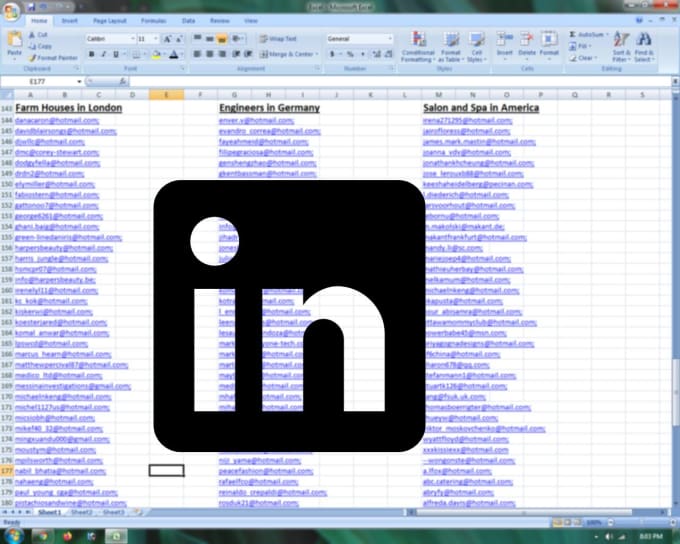Click Increase Decimal icon
The image size is (680, 544).
[x=376, y=54]
